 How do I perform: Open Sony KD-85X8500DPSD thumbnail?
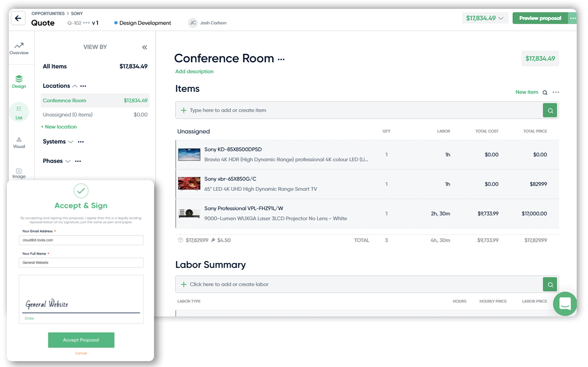(x=189, y=155)
